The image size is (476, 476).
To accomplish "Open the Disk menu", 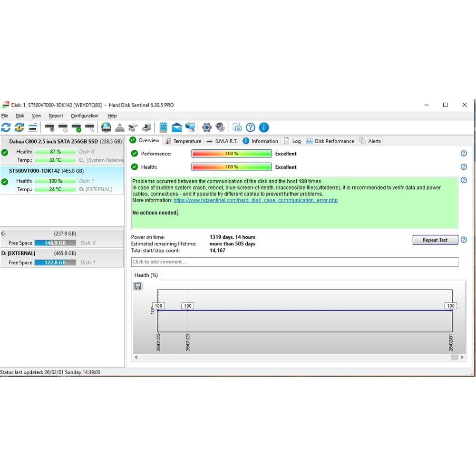I will [x=20, y=116].
